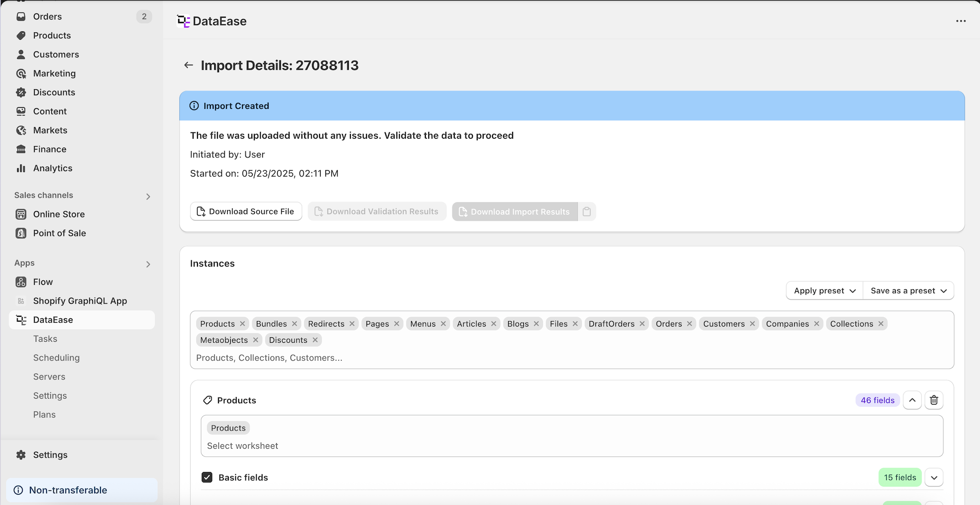Collapse the Products instance section
This screenshot has height=505, width=980.
point(912,400)
